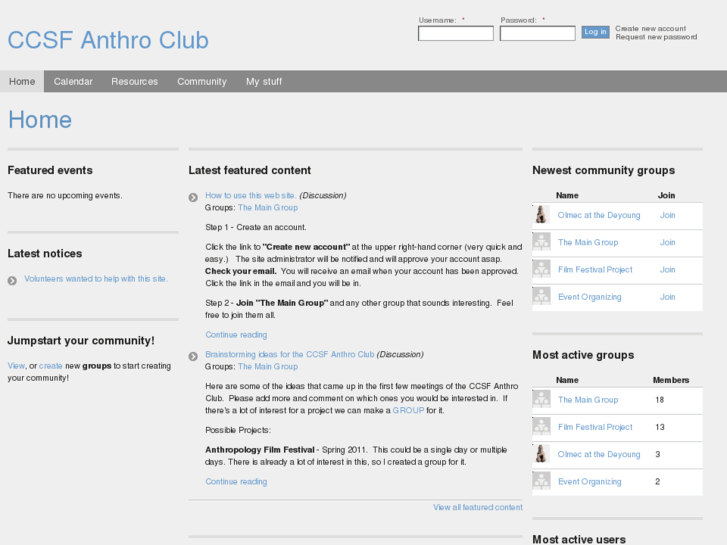Image resolution: width=727 pixels, height=545 pixels.
Task: Click the member count 18 for The Main Group
Action: point(659,400)
